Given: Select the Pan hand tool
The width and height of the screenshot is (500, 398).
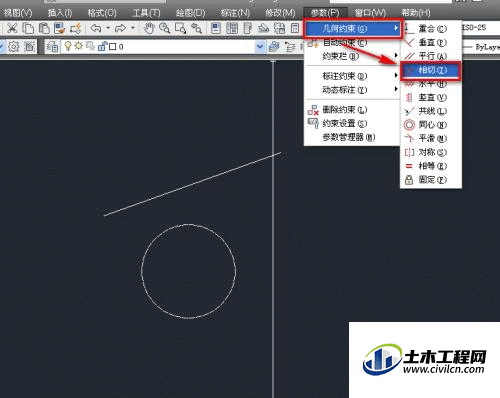Looking at the screenshot, I should pos(149,28).
